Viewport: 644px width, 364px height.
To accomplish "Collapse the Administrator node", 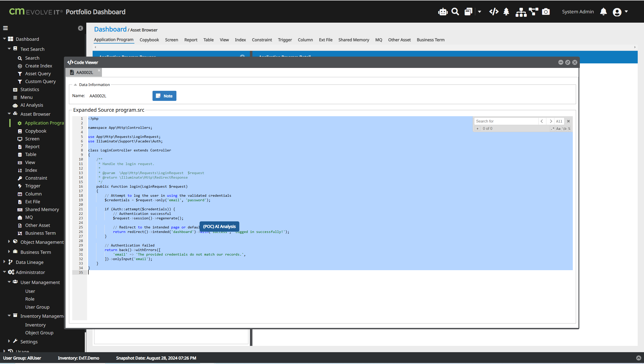I will [x=4, y=272].
